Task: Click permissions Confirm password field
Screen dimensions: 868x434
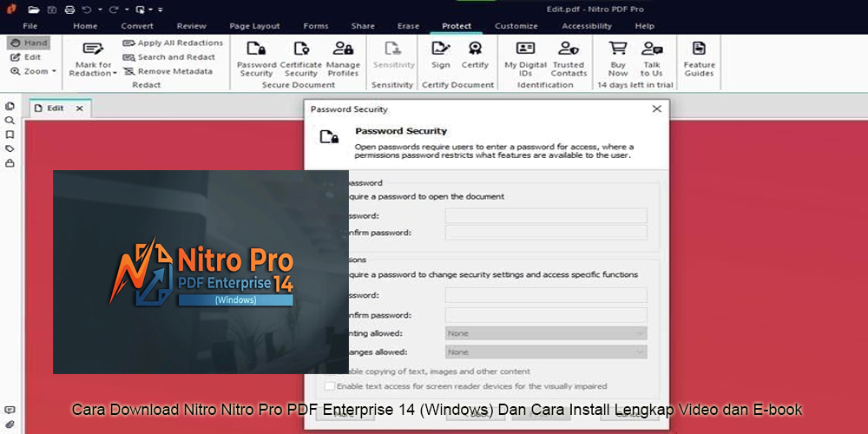Action: click(546, 315)
